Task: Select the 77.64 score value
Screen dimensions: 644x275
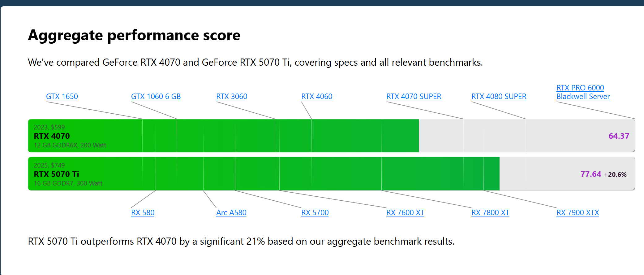Action: [591, 174]
